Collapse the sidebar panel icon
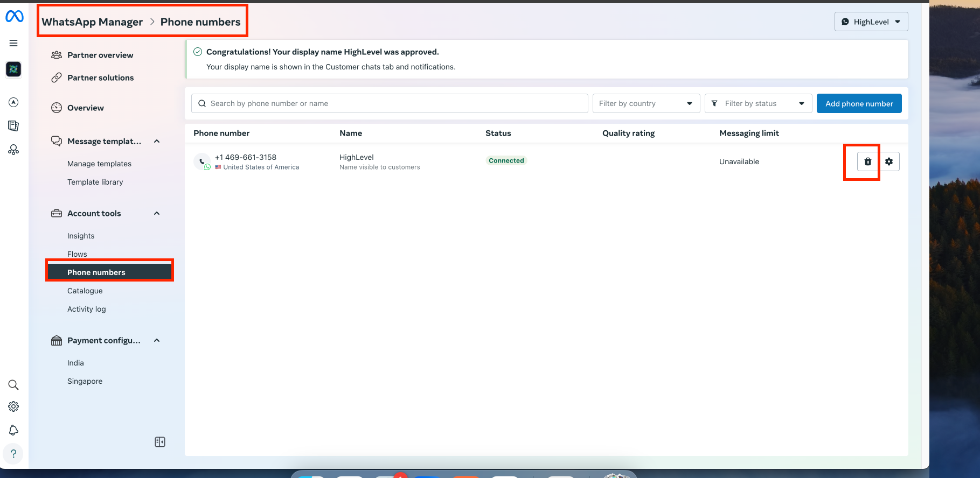980x478 pixels. pyautogui.click(x=160, y=442)
